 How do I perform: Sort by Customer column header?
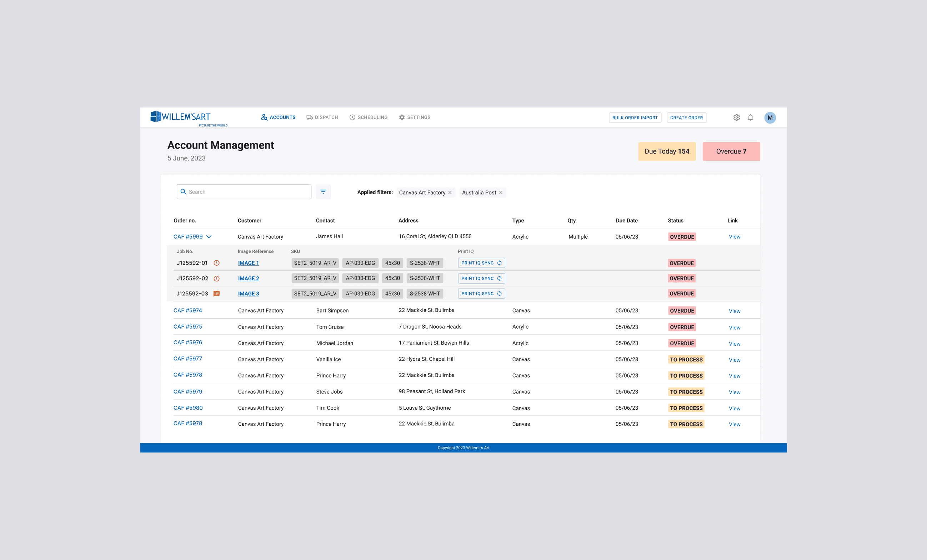click(249, 221)
